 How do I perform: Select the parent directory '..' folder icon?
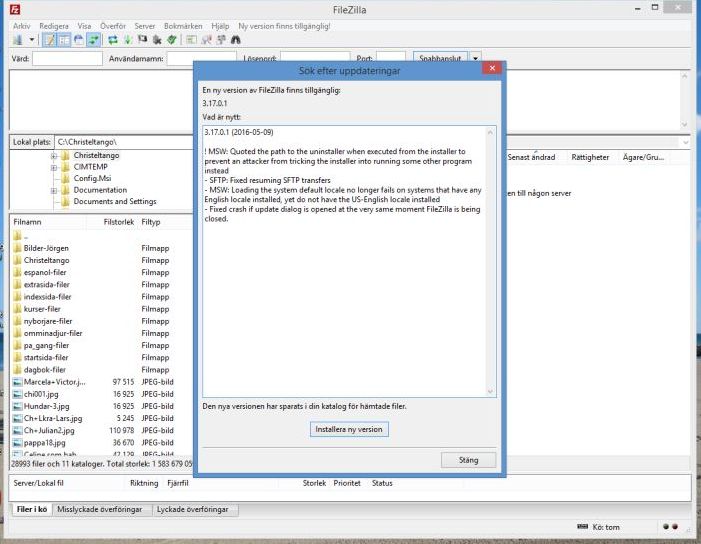(x=17, y=236)
